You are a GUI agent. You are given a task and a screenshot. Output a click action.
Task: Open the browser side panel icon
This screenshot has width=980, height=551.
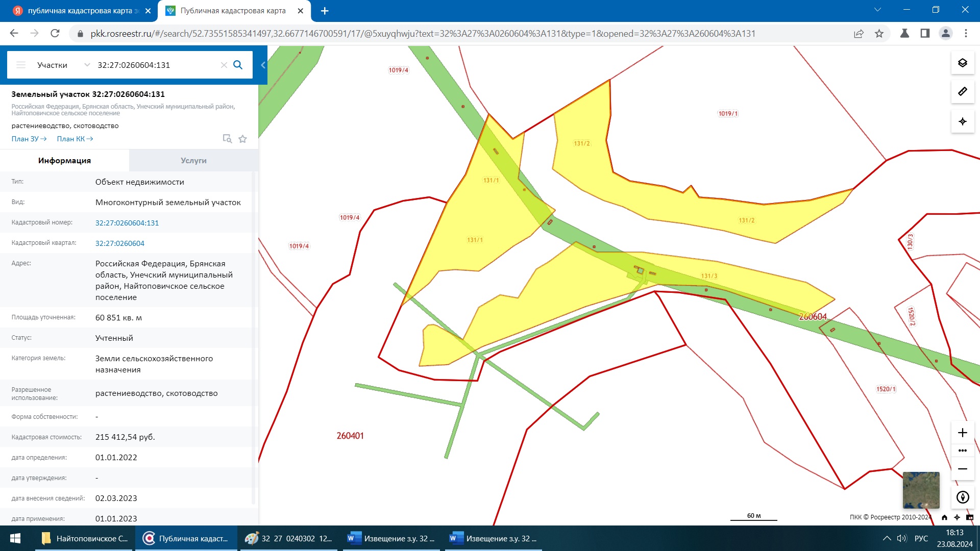coord(925,33)
